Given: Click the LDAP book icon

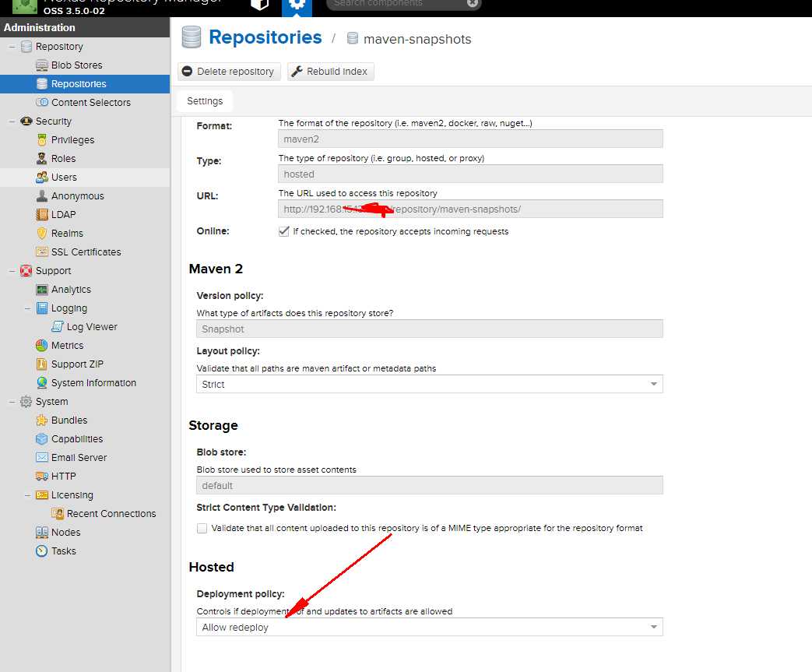Looking at the screenshot, I should [x=42, y=214].
